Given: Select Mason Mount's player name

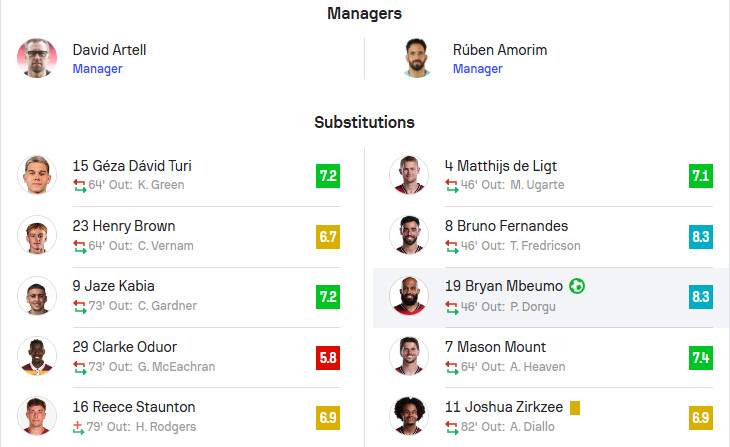Looking at the screenshot, I should [x=495, y=347].
